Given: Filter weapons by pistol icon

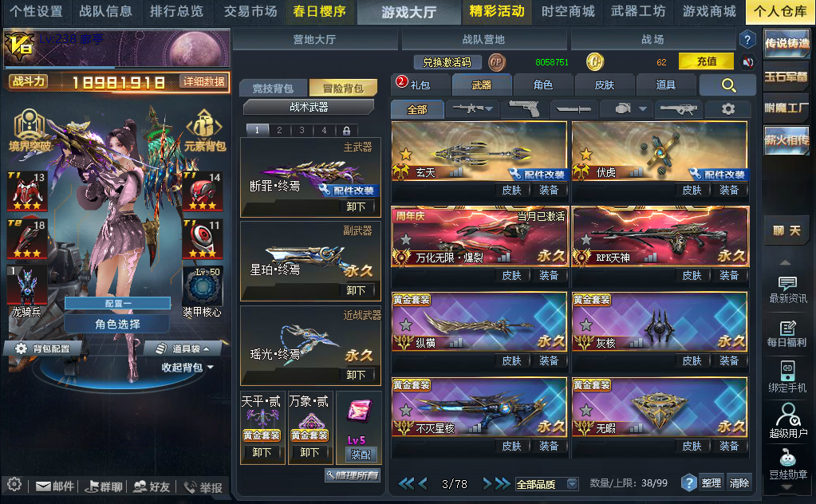Looking at the screenshot, I should tap(523, 108).
